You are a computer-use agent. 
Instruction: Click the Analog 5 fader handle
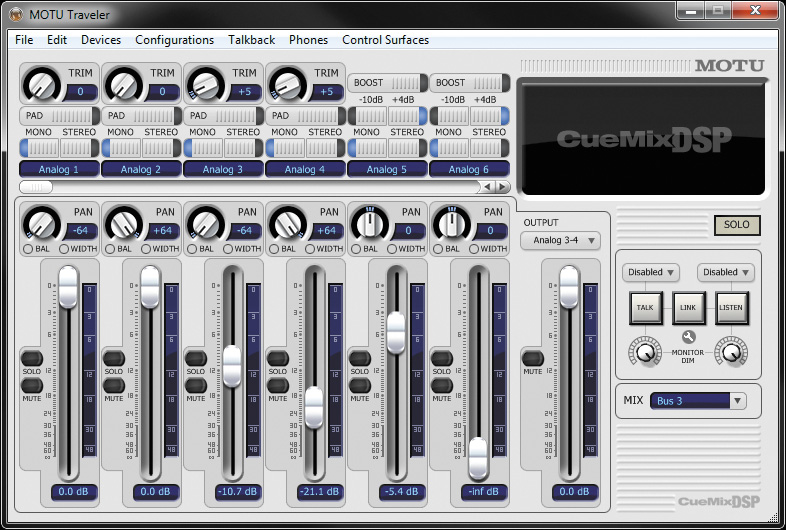396,333
